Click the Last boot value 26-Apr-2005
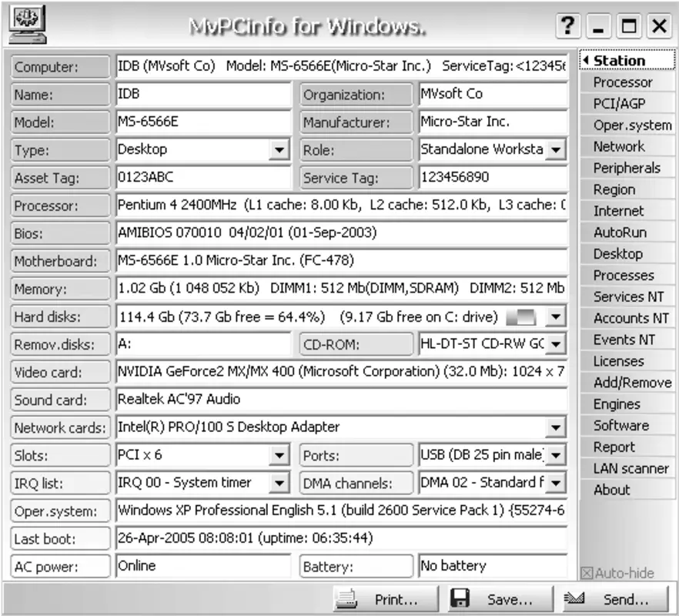Viewport: 679px width, 616px height. (342, 538)
